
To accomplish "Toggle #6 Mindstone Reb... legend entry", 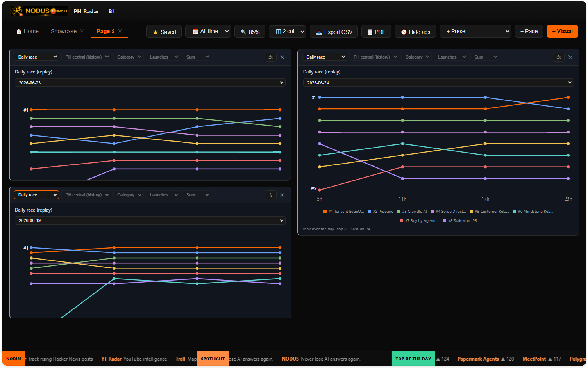I will 533,212.
